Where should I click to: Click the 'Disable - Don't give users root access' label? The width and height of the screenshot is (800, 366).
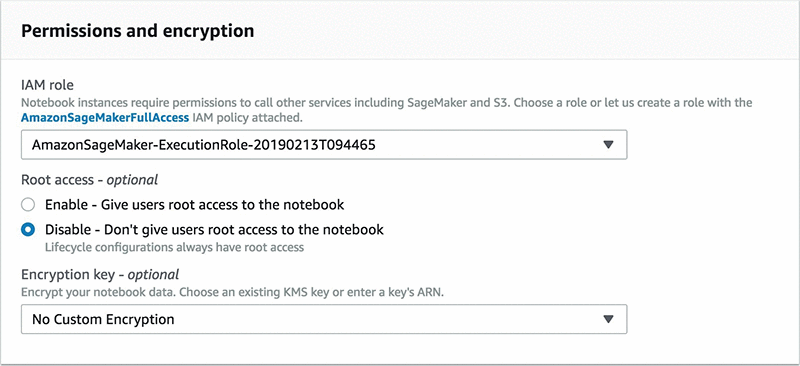tap(214, 229)
